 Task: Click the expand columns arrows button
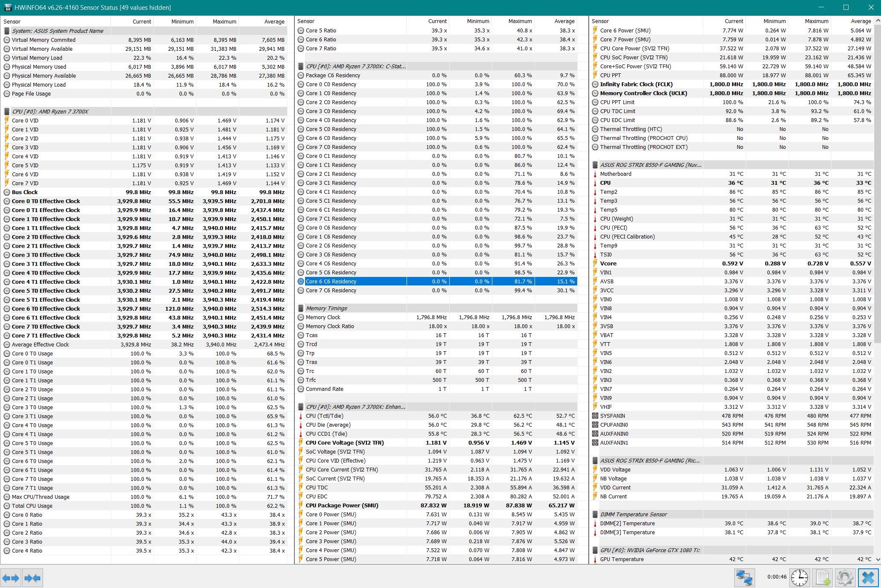(11, 578)
